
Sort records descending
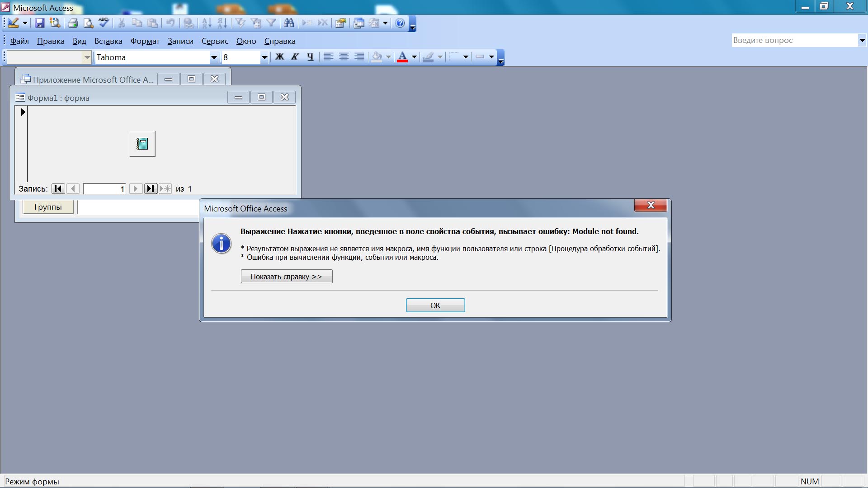(222, 23)
